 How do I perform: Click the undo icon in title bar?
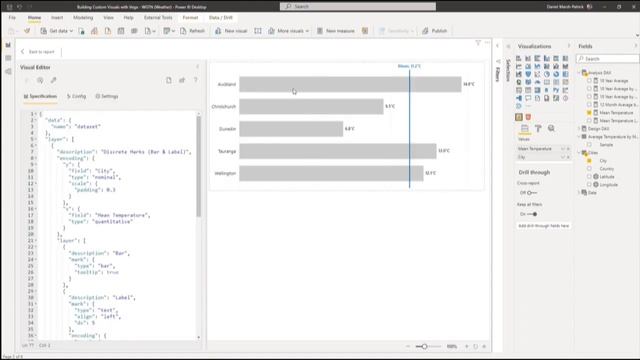point(19,7)
